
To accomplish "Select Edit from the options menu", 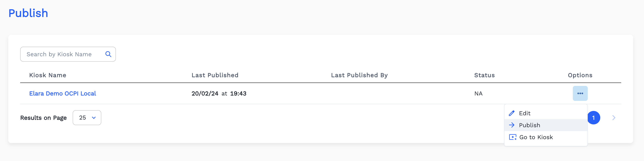I will [525, 113].
